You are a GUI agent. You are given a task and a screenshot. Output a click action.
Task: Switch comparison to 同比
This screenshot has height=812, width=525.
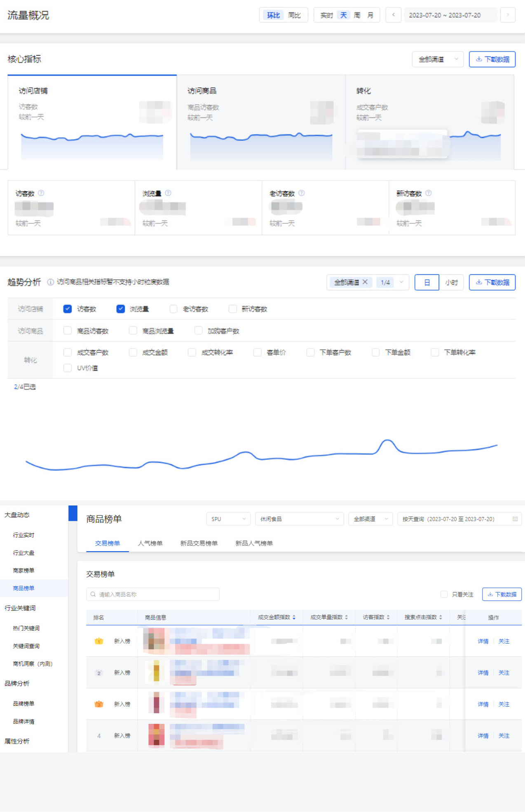click(x=294, y=15)
